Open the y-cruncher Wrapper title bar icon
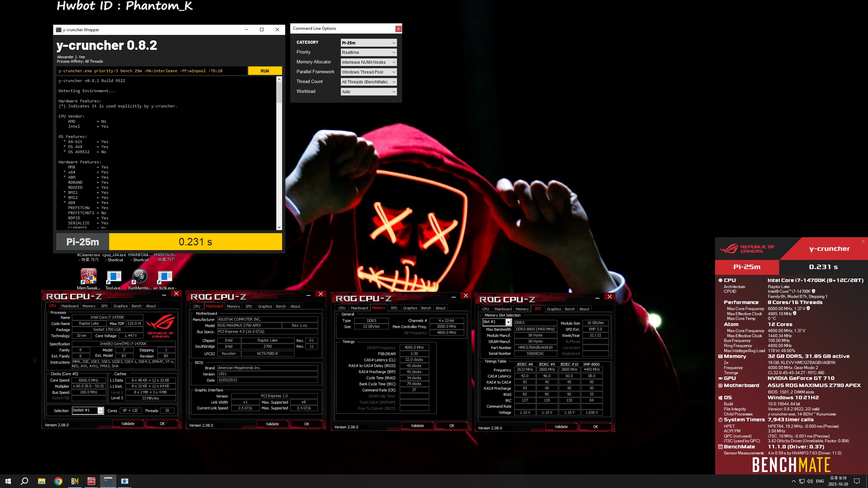Image resolution: width=868 pixels, height=488 pixels. point(59,30)
